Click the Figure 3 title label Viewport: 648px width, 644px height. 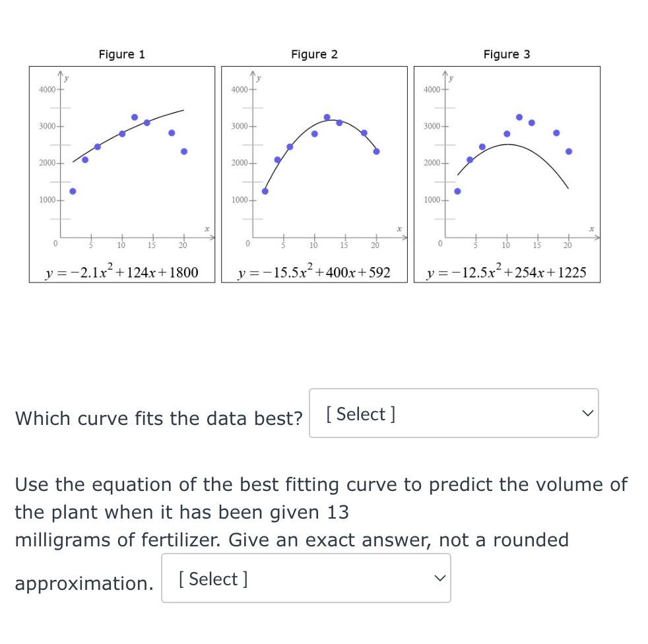point(506,55)
